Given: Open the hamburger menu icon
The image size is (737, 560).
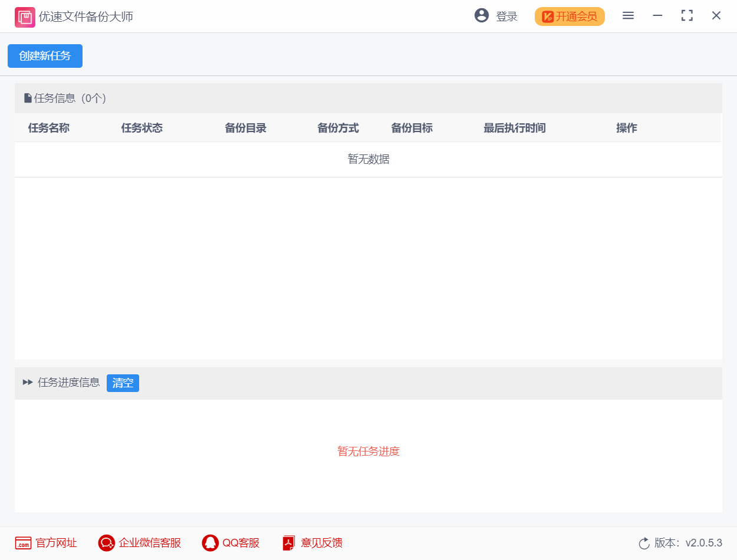Looking at the screenshot, I should 628,16.
